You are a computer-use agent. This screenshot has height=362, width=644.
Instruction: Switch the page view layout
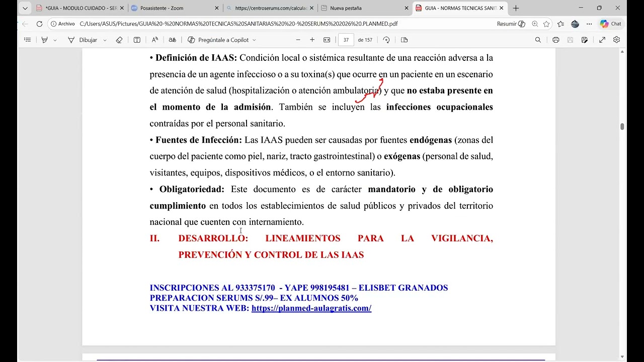click(404, 40)
